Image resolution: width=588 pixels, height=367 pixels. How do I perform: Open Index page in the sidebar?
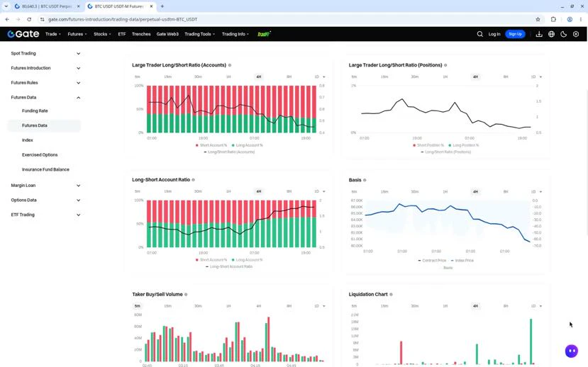tap(28, 140)
